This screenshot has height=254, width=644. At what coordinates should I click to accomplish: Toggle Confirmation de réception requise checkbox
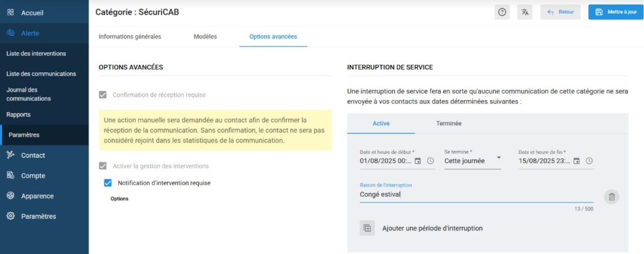click(103, 95)
